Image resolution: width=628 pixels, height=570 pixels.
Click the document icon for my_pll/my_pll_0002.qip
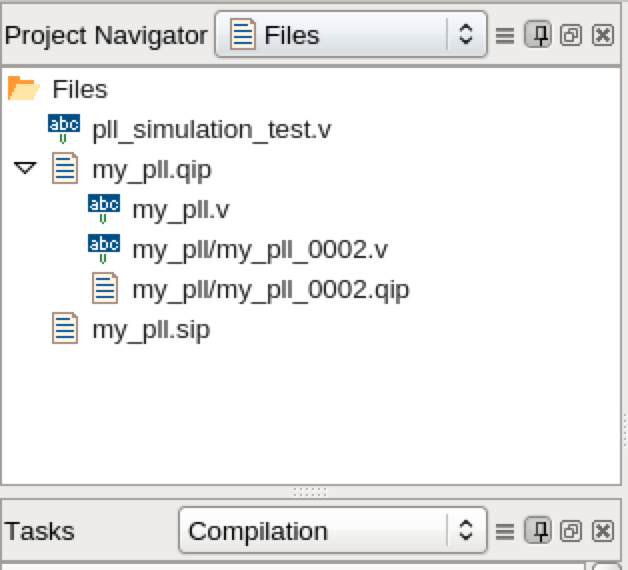coord(105,288)
